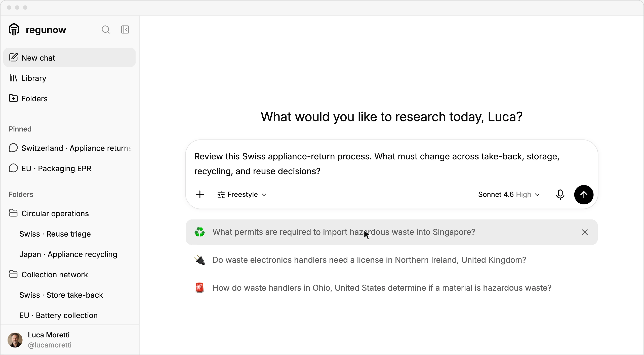644x355 pixels.
Task: Click the plus icon to add attachment
Action: [200, 195]
